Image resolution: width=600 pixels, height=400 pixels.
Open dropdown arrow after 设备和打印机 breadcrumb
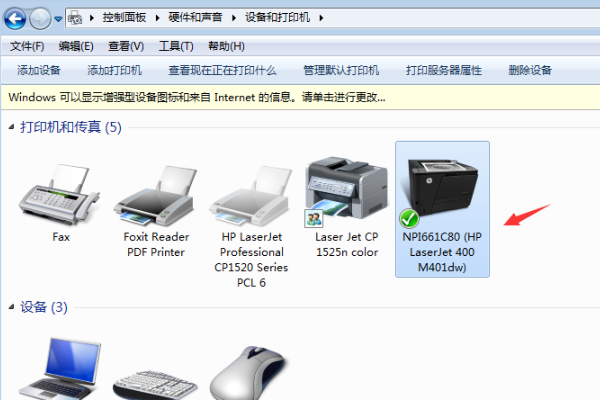[x=321, y=18]
